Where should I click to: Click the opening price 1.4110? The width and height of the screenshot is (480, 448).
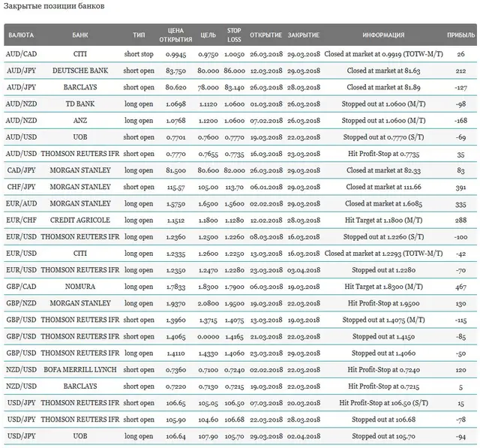pyautogui.click(x=175, y=353)
